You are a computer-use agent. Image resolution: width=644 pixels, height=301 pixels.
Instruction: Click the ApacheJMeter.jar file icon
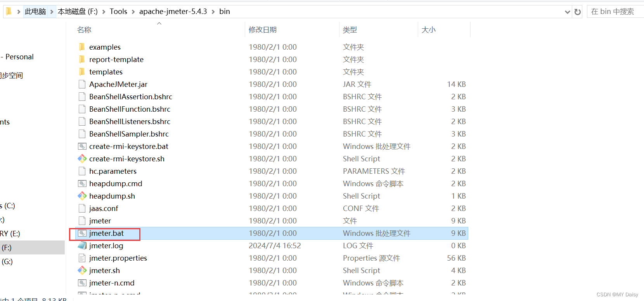[x=82, y=84]
